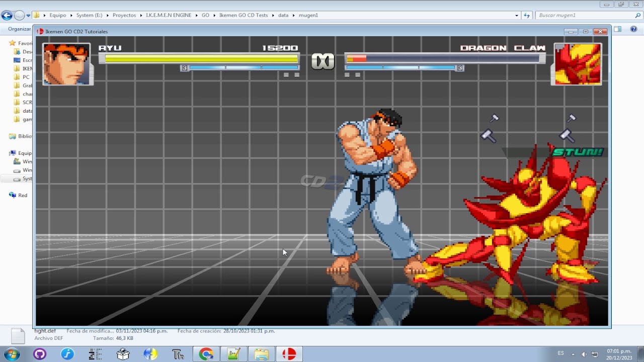
Task: Go to I.K.E.M.E.N ENGINE breadcrumb folder
Action: (x=169, y=15)
